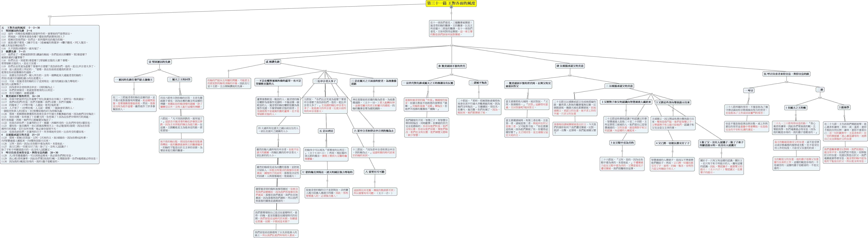Click note starting 我們盡職事遭受反對時
The image size is (868, 238).
845,155
